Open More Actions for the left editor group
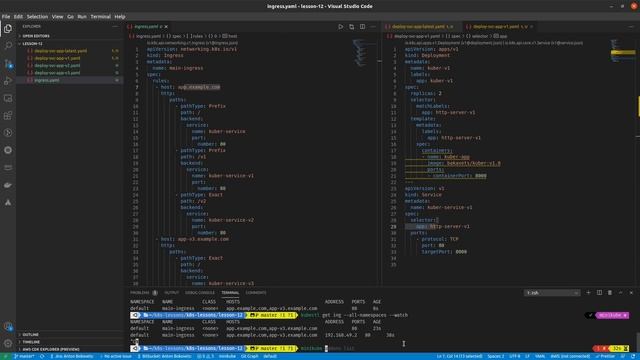 tap(373, 27)
